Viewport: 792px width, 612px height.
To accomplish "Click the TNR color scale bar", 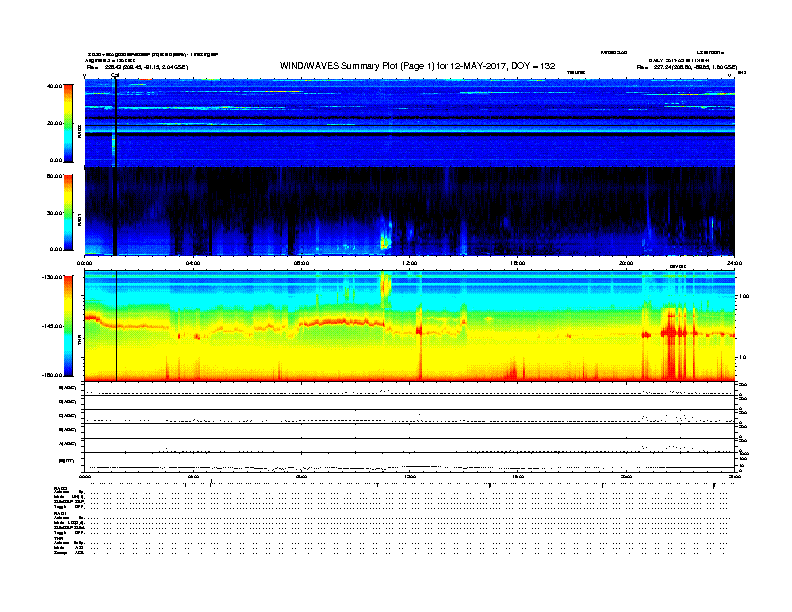I will pos(68,326).
